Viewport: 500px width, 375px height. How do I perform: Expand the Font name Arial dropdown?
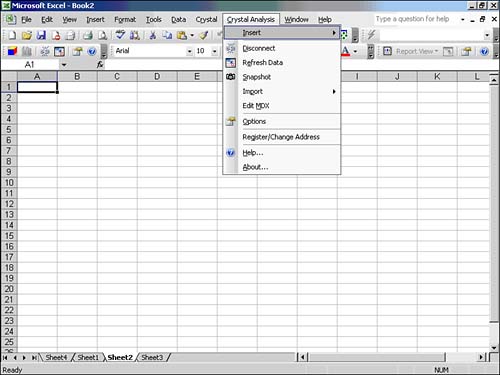[189, 51]
